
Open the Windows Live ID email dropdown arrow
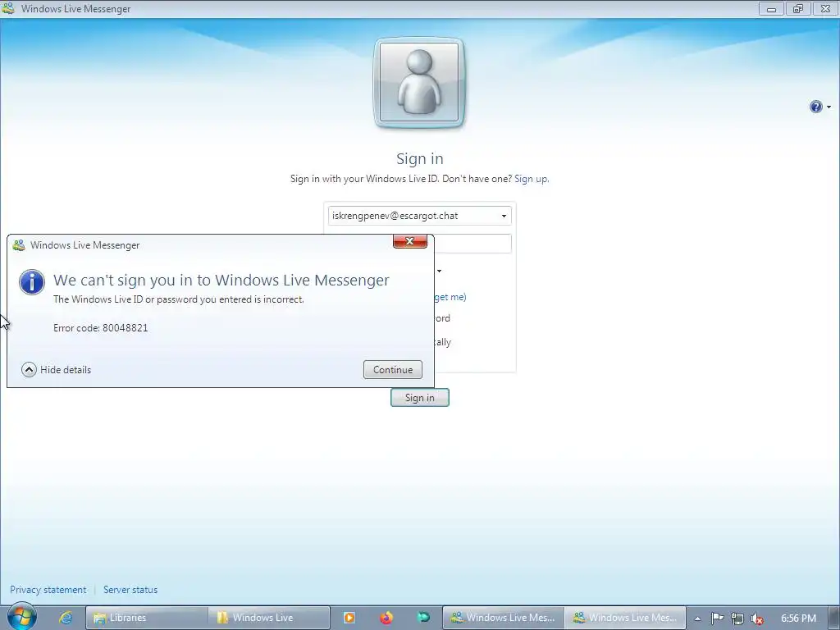tap(504, 216)
